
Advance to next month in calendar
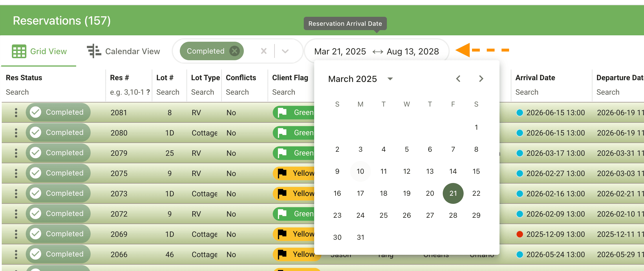pos(481,79)
